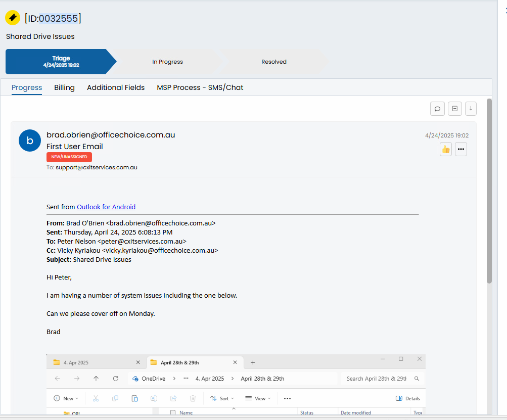Click the NEW/UNASSIGNED status badge

(69, 157)
